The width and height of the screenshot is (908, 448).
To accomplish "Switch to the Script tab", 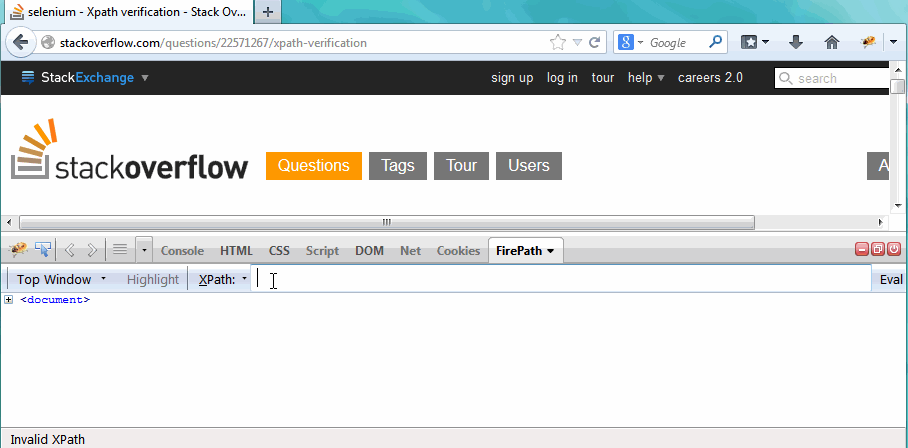I will point(322,251).
